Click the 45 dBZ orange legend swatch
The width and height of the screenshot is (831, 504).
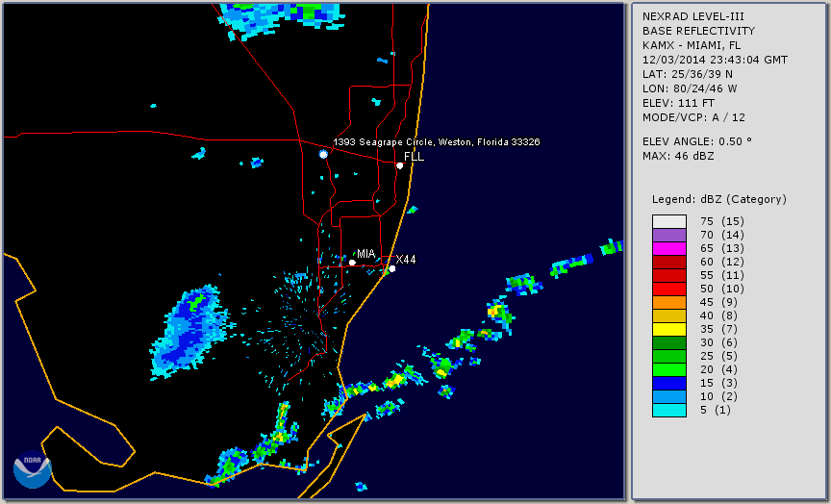pyautogui.click(x=668, y=303)
